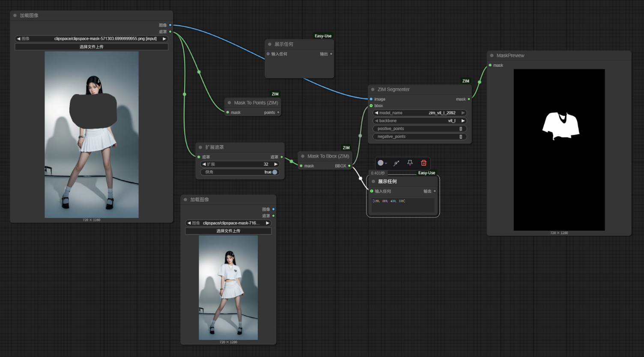Click the MaskPreview node title

click(510, 56)
